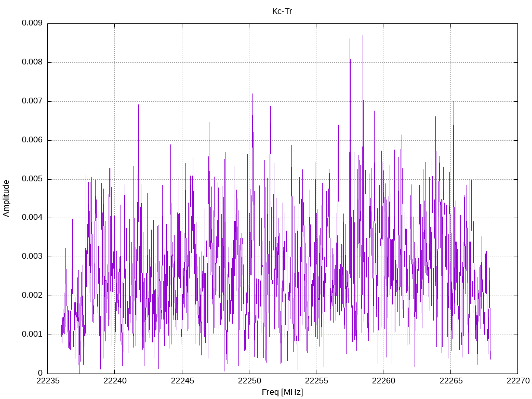Click x-axis tick label 22245
The image size is (532, 399).
[182, 381]
